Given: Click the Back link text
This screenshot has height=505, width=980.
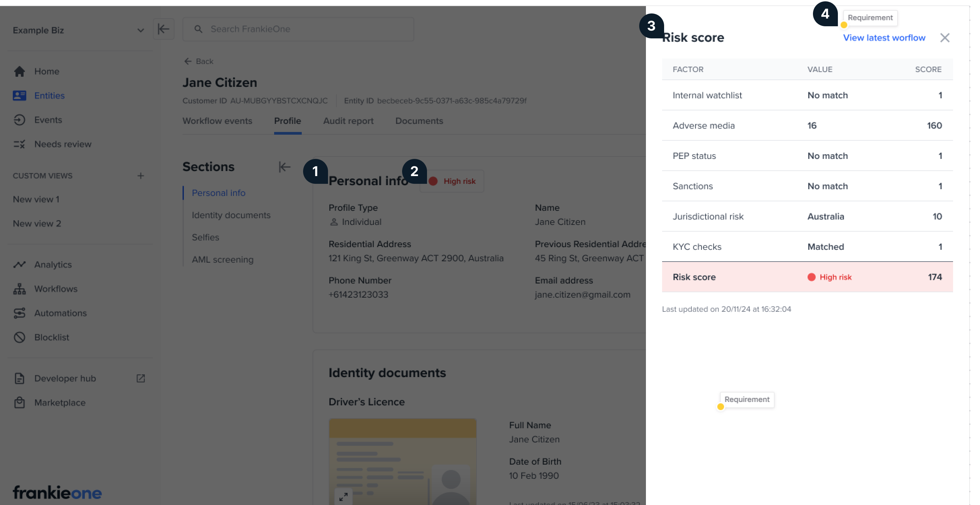Looking at the screenshot, I should pos(204,61).
